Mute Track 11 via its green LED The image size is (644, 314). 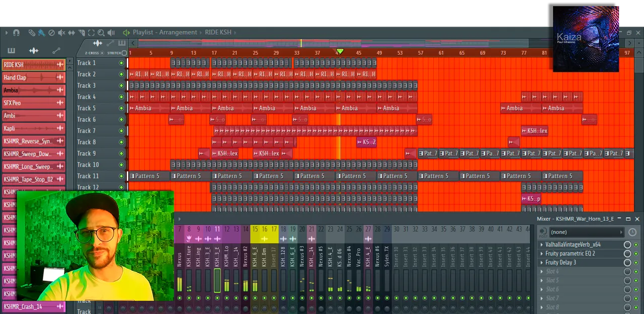(x=121, y=176)
